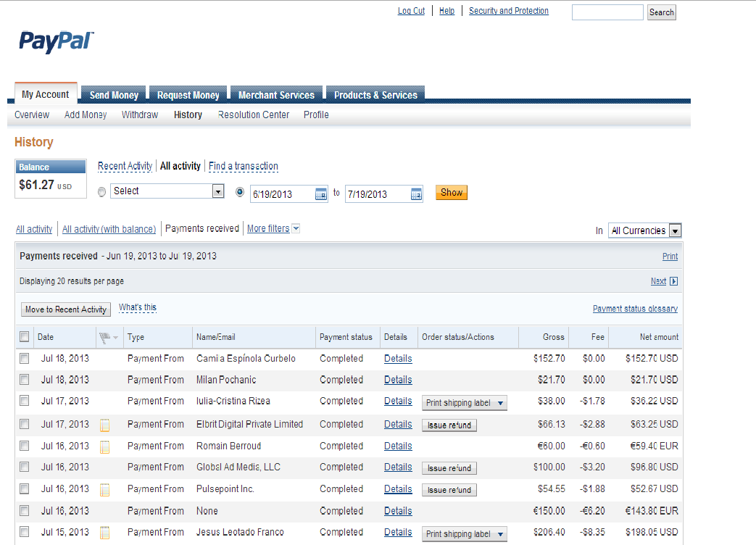Check the Iulia-Cristina Rizea payment row
This screenshot has width=756, height=545.
coord(24,401)
